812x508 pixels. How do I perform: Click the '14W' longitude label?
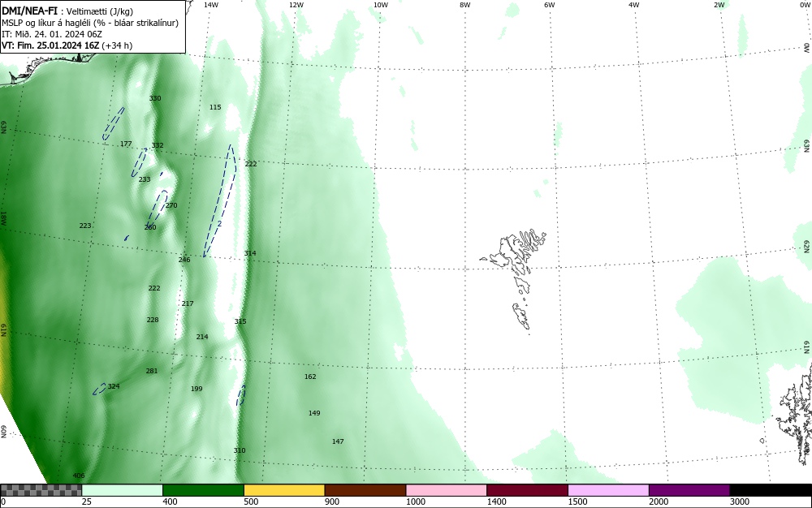211,5
